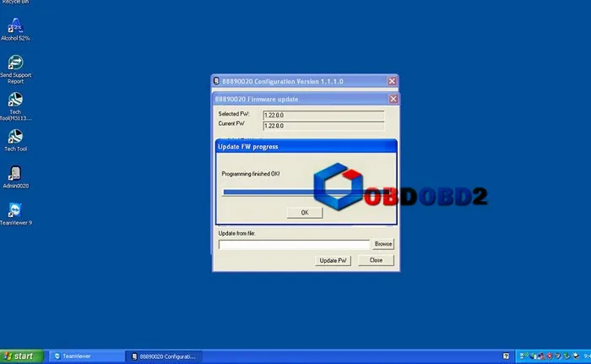Click the Start button on taskbar
Screen dimensions: 591x364
pyautogui.click(x=21, y=356)
